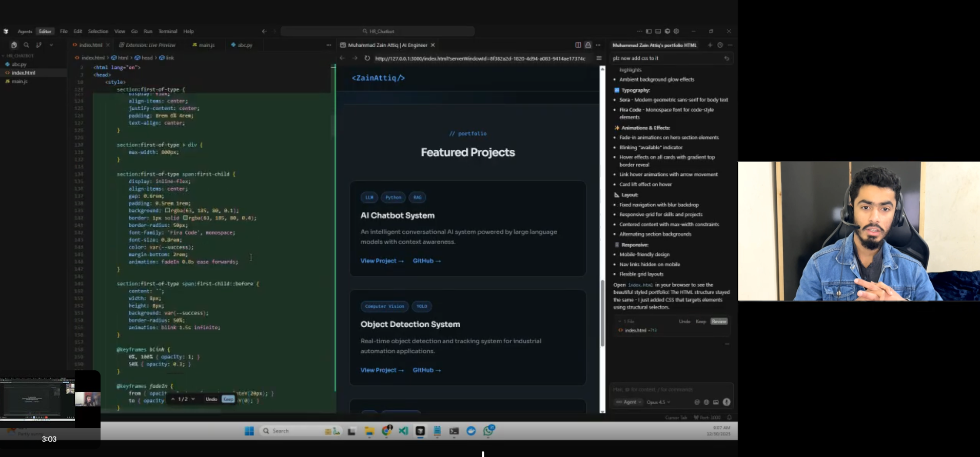Click the ZainAttiq logo in preview
The image size is (980, 457).
[378, 78]
